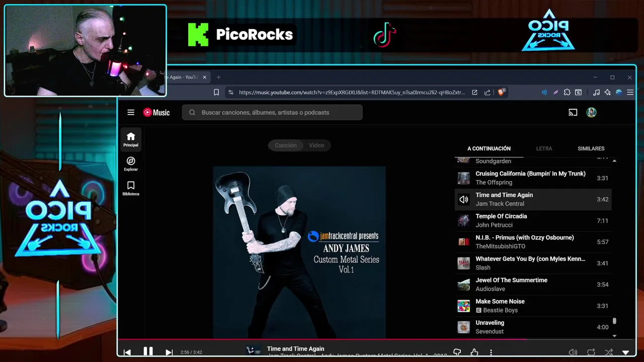Viewport: 644px width, 362px height.
Task: Click the browser media control music-note icon
Action: [596, 93]
